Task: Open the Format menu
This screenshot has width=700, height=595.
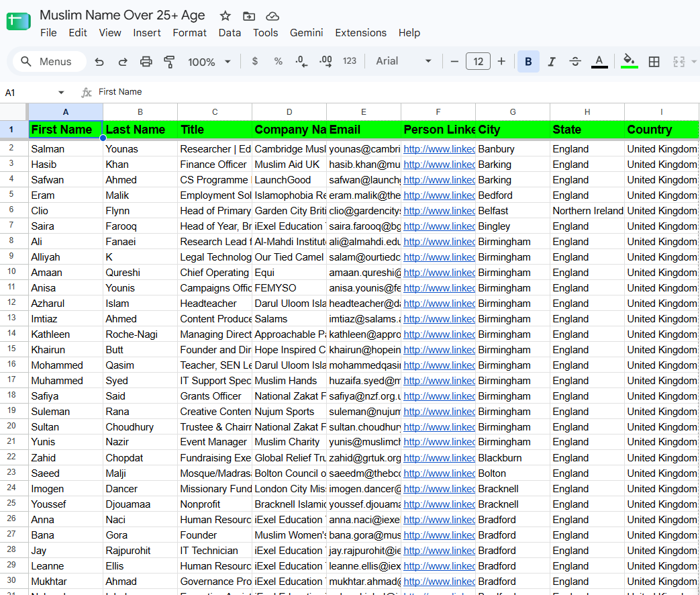Action: (x=190, y=33)
